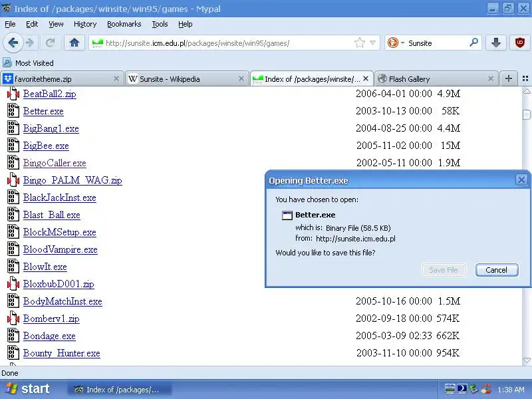The image size is (532, 399).
Task: Click the BeatBall2.zip link
Action: point(49,94)
